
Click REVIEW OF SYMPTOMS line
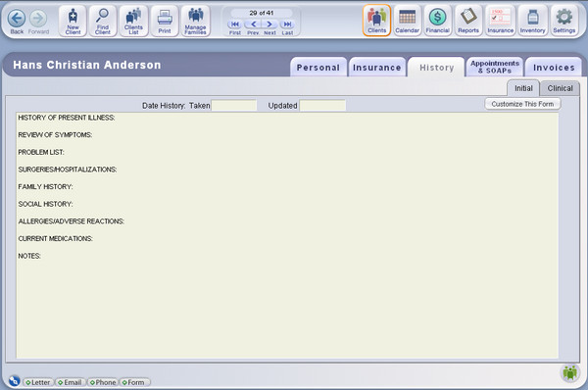click(x=55, y=135)
